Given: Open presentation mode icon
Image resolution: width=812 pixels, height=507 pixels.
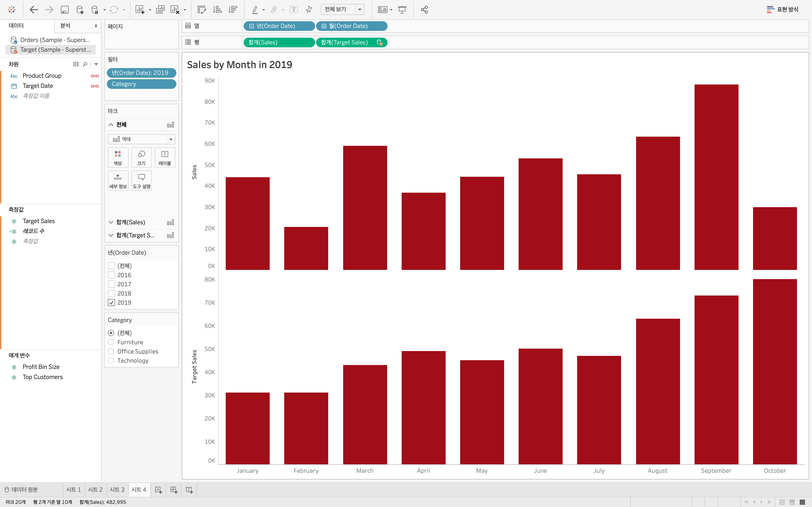Looking at the screenshot, I should (x=402, y=10).
